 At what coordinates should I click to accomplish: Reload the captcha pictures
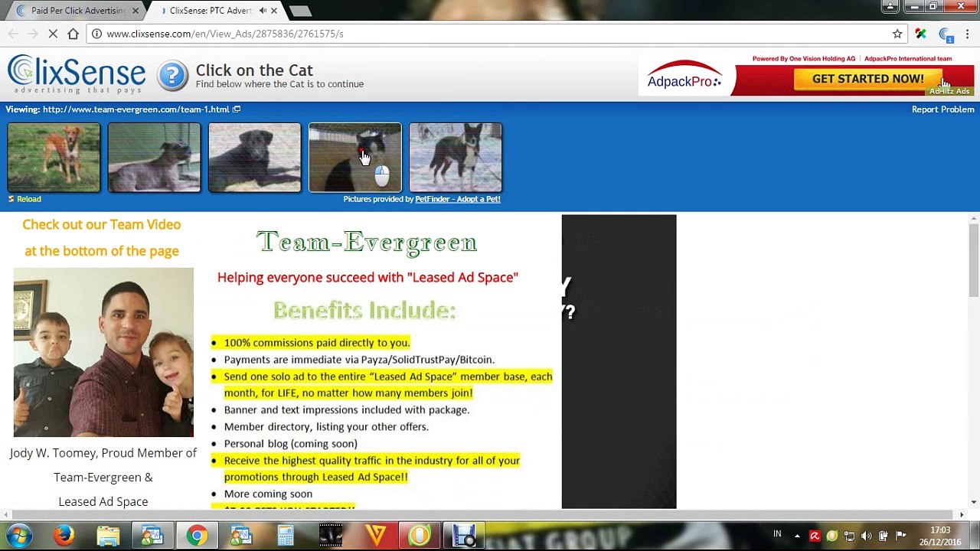coord(24,199)
